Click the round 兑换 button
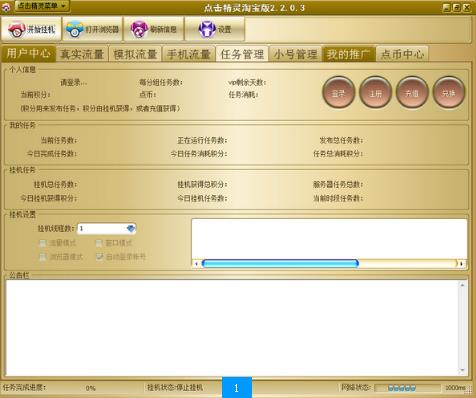 (x=448, y=92)
